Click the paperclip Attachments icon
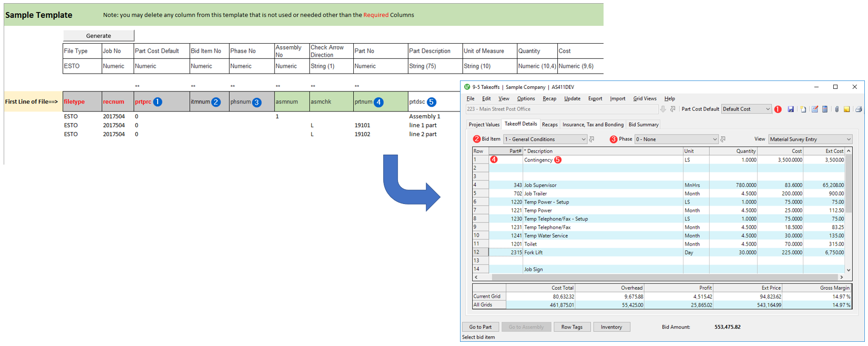This screenshot has height=346, width=868. (837, 109)
